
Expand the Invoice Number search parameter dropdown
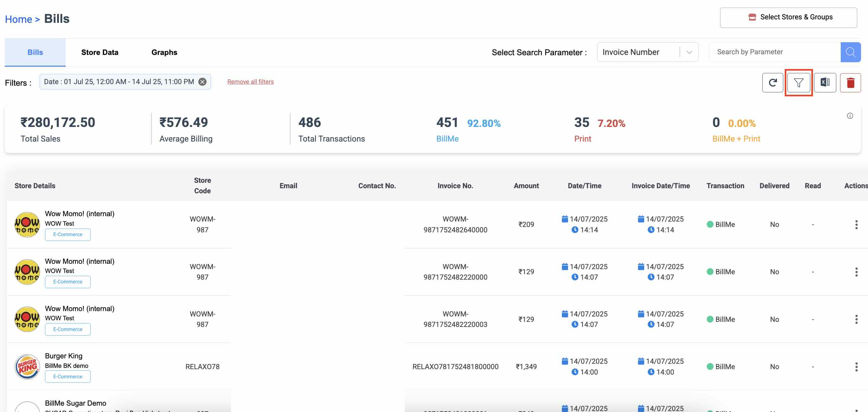coord(689,52)
